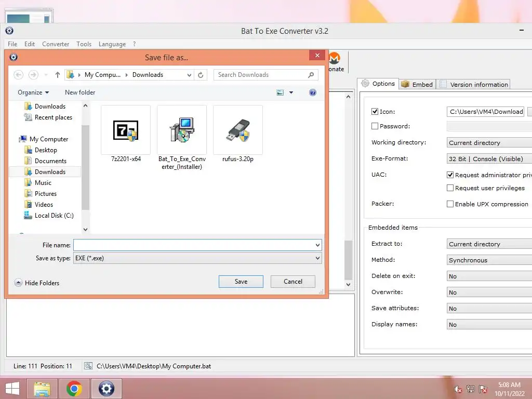Refresh the Downloads folder listing
532x399 pixels.
[x=201, y=75]
